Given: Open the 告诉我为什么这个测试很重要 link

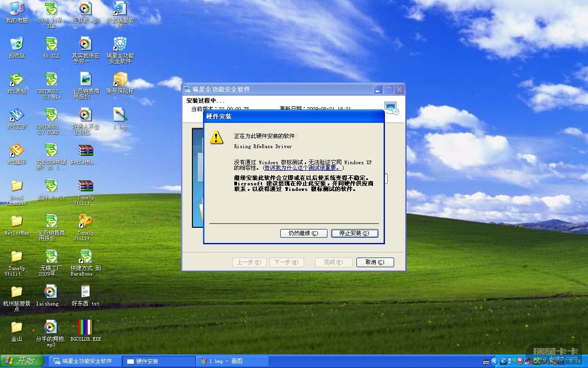Looking at the screenshot, I should (x=302, y=168).
